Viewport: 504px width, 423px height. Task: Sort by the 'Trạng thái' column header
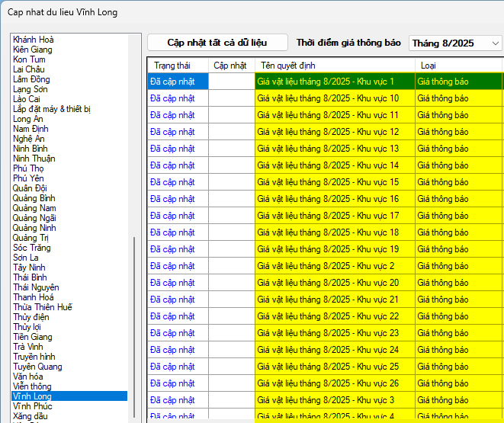coord(171,66)
